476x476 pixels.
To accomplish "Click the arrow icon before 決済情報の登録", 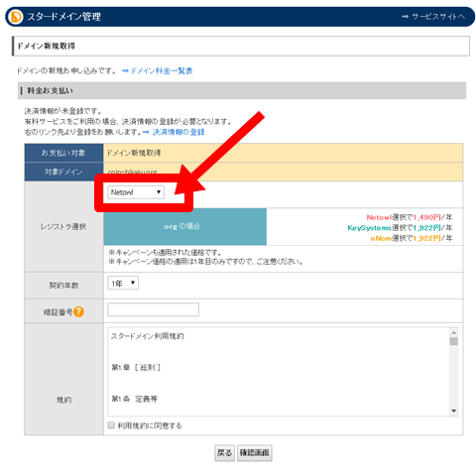I will [146, 132].
